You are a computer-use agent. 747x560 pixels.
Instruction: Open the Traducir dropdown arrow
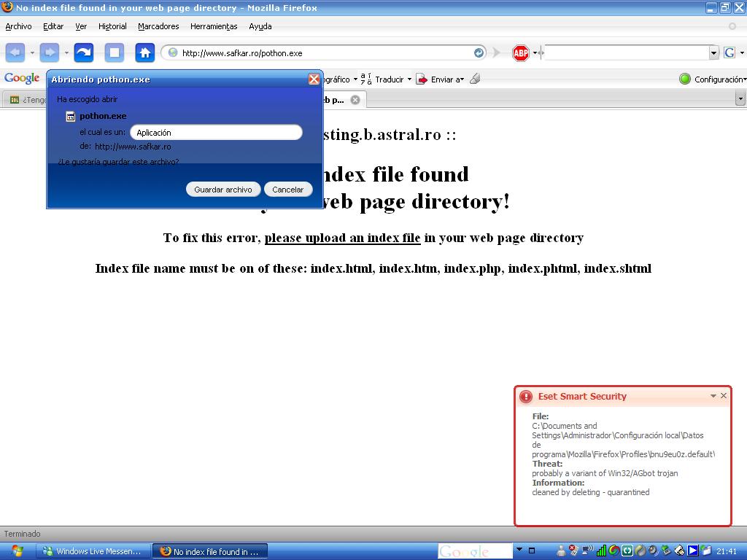coord(409,79)
